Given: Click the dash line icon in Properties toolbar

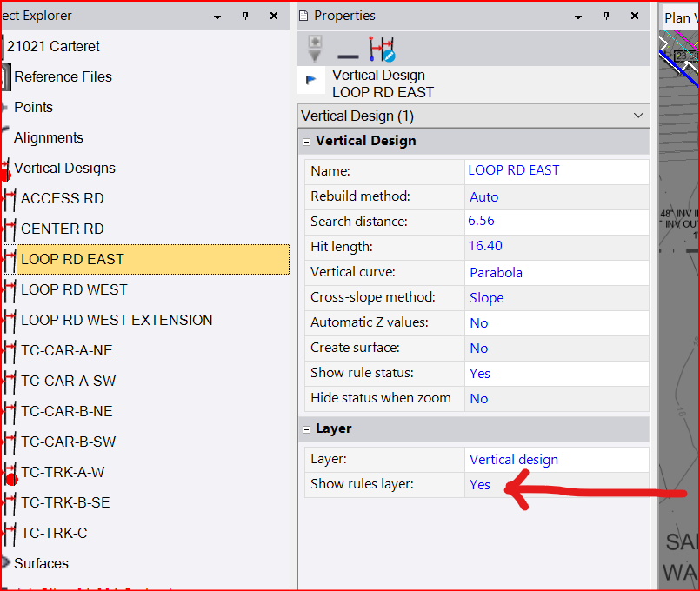Looking at the screenshot, I should click(348, 55).
